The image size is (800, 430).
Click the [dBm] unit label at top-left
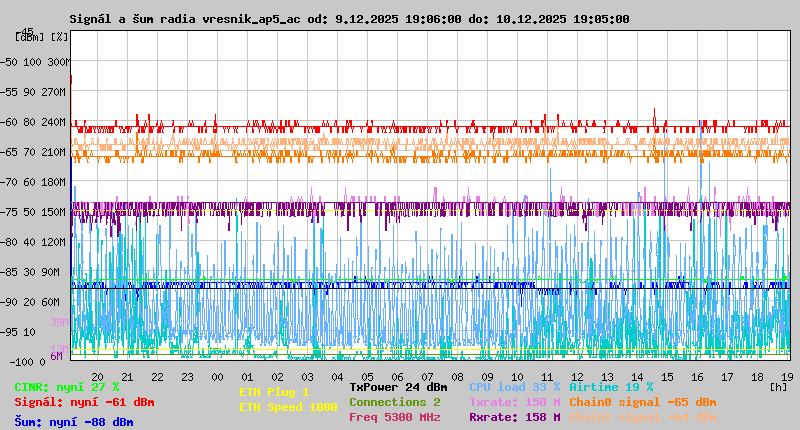point(31,36)
